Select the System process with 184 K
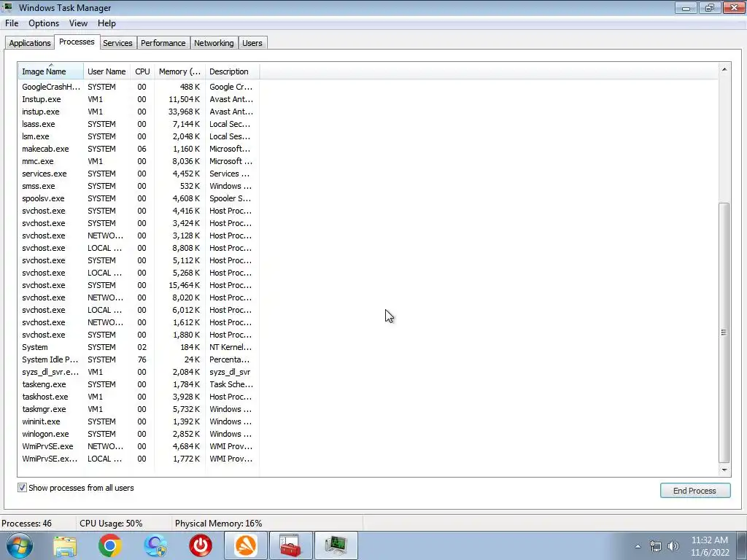Image resolution: width=747 pixels, height=560 pixels. point(139,347)
